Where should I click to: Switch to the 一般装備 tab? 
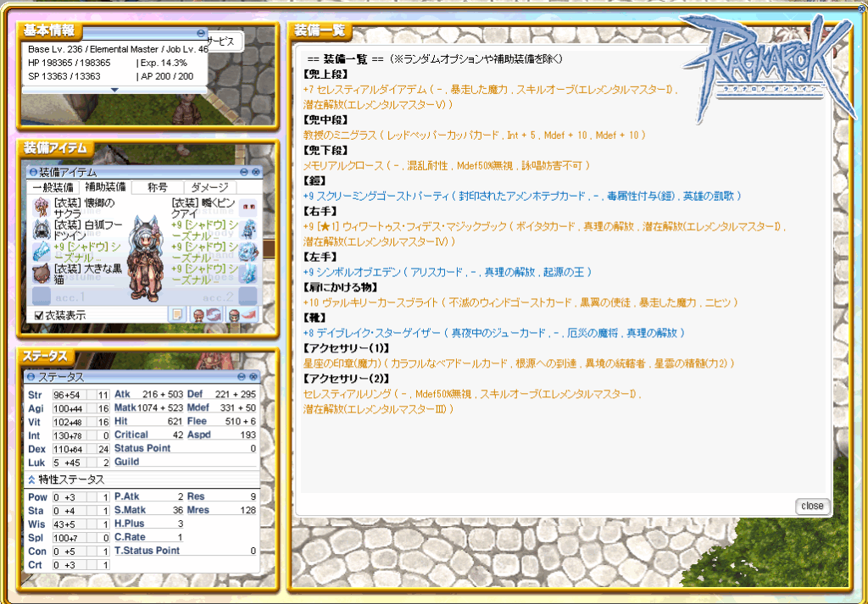tap(53, 187)
